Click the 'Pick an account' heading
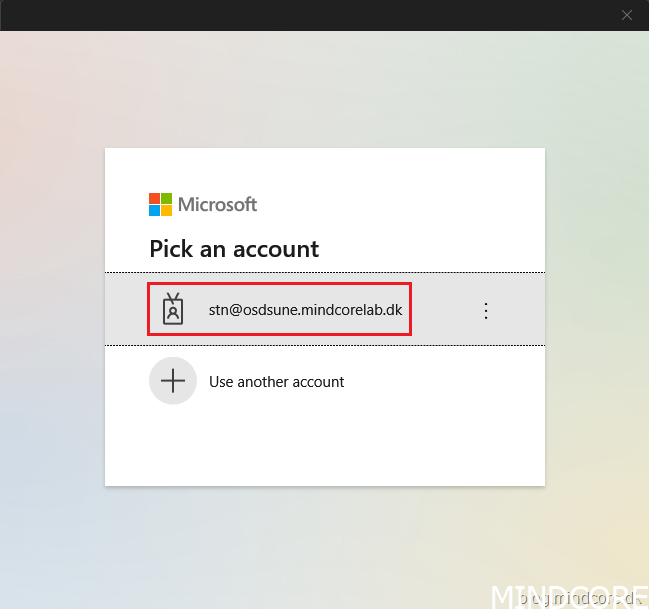 coord(234,248)
